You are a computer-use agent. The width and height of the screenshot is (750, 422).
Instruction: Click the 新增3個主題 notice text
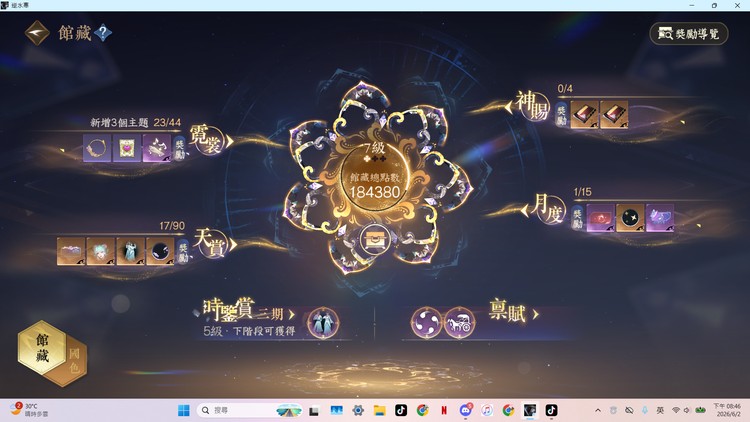120,122
